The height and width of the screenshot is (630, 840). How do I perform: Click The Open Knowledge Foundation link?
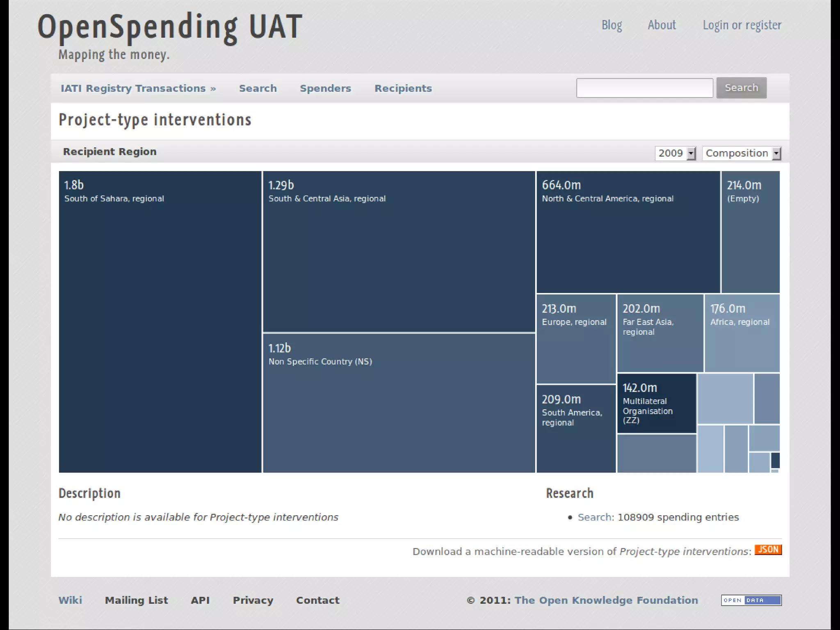(x=606, y=600)
